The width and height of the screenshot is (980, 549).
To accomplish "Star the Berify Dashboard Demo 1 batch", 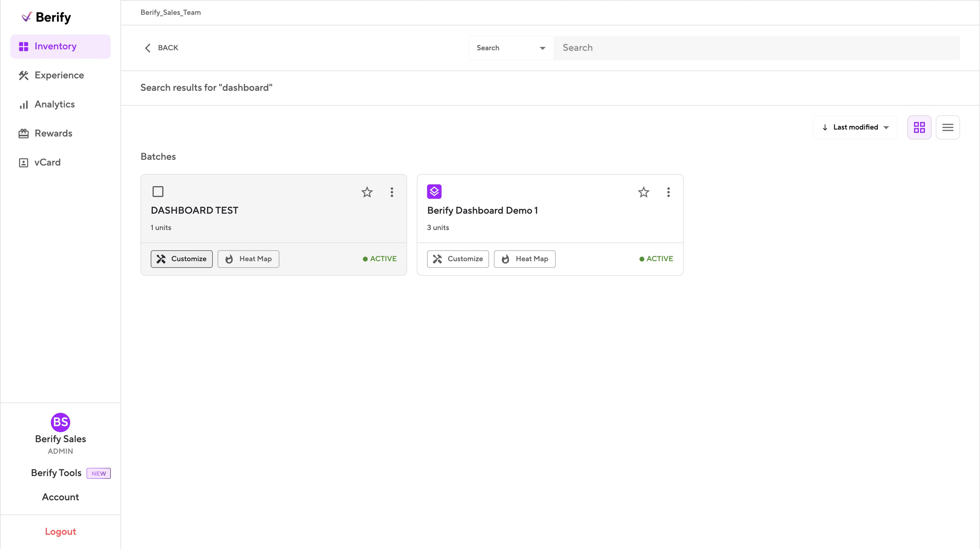I will [x=644, y=192].
